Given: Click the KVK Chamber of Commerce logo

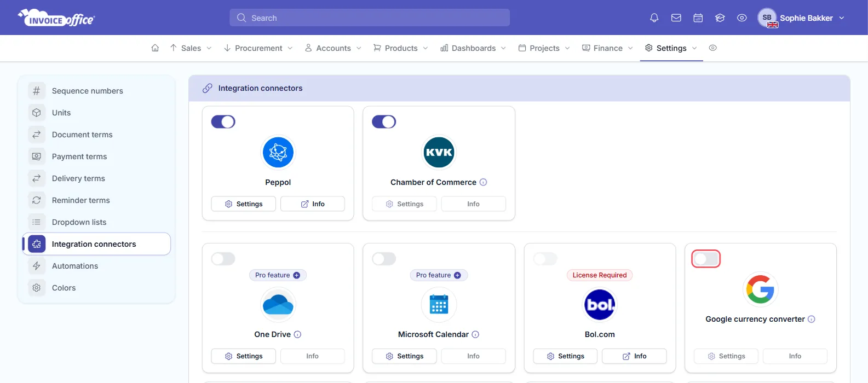Looking at the screenshot, I should click(x=439, y=152).
